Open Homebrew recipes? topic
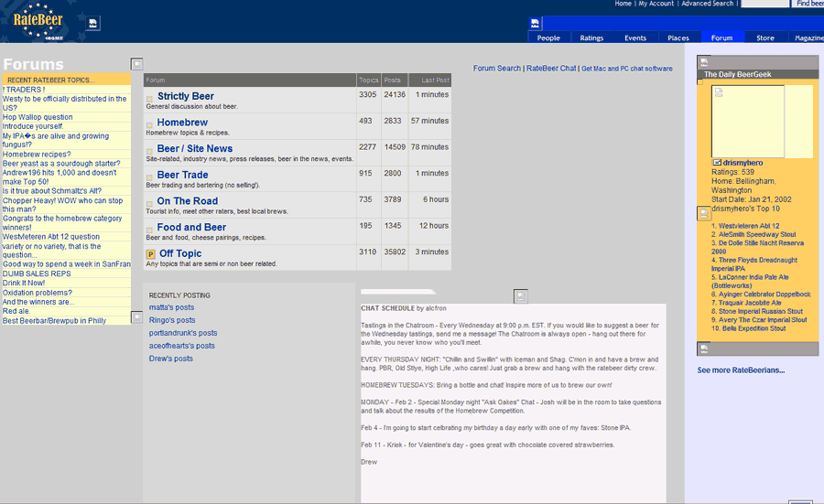This screenshot has height=504, width=824. pyautogui.click(x=37, y=155)
